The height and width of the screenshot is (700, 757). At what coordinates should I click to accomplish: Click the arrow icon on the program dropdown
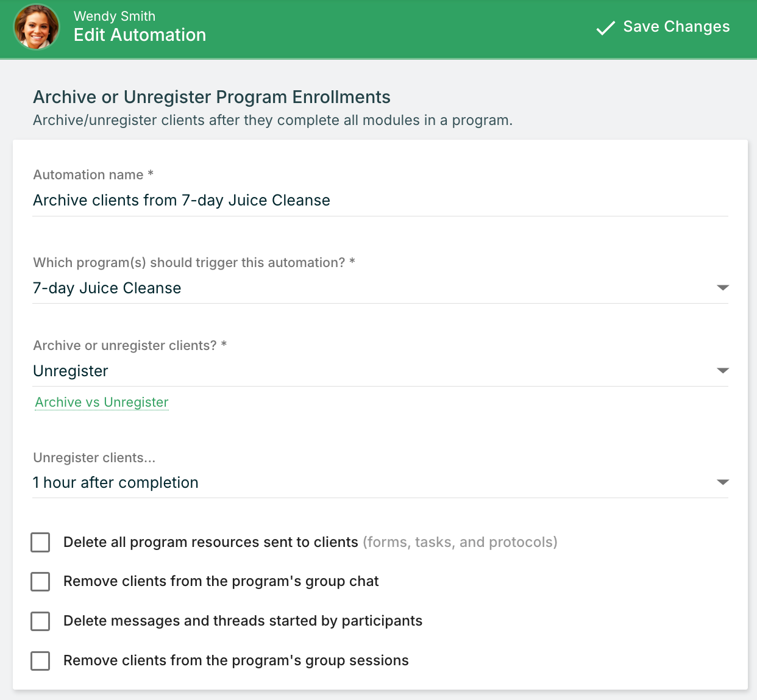pyautogui.click(x=722, y=288)
